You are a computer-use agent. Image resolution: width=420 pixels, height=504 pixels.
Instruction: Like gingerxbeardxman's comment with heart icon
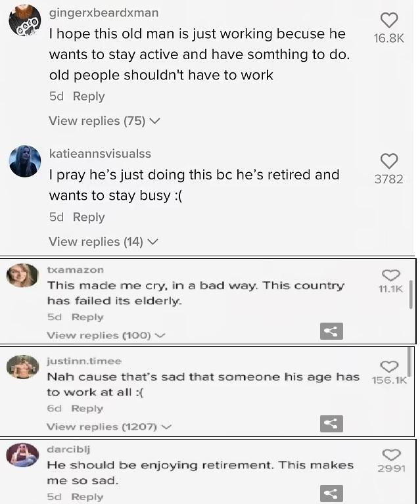click(388, 20)
